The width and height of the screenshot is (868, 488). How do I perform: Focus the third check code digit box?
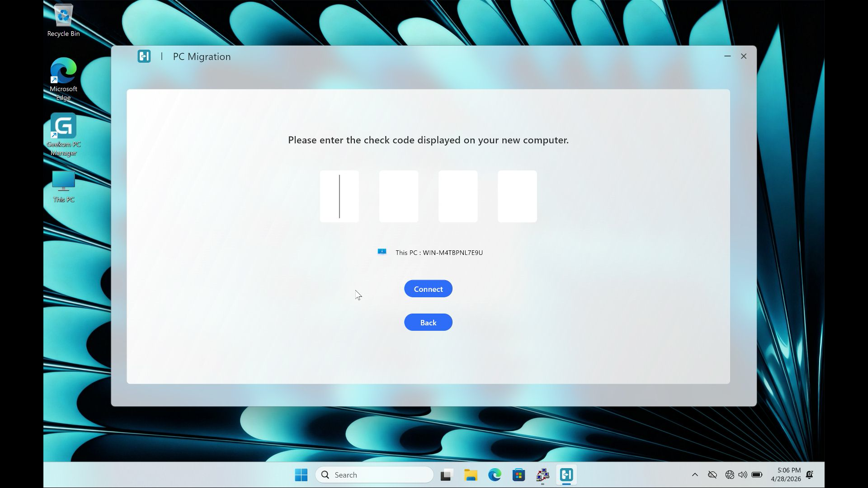pyautogui.click(x=458, y=196)
